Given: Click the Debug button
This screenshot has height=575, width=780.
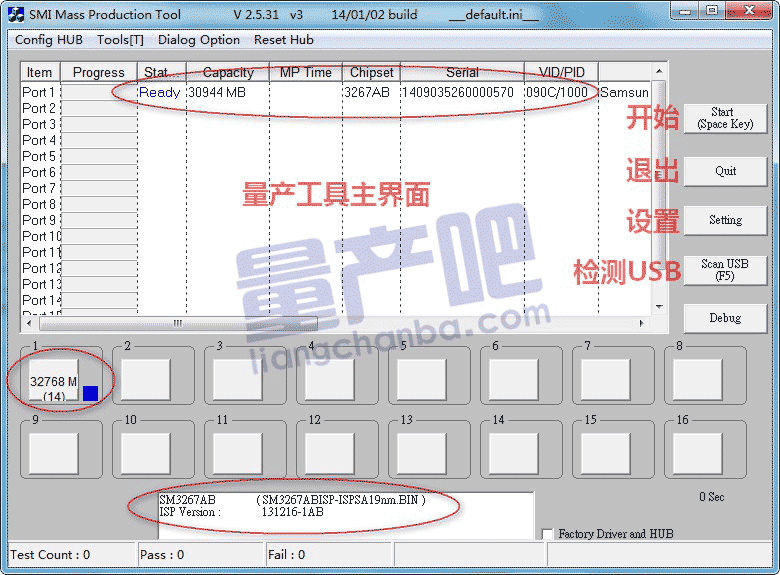Looking at the screenshot, I should tap(725, 318).
